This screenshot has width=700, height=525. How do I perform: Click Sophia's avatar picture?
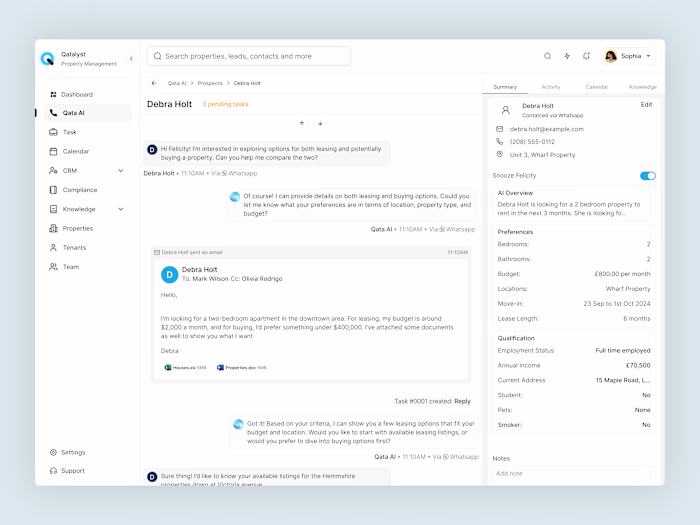click(x=611, y=56)
